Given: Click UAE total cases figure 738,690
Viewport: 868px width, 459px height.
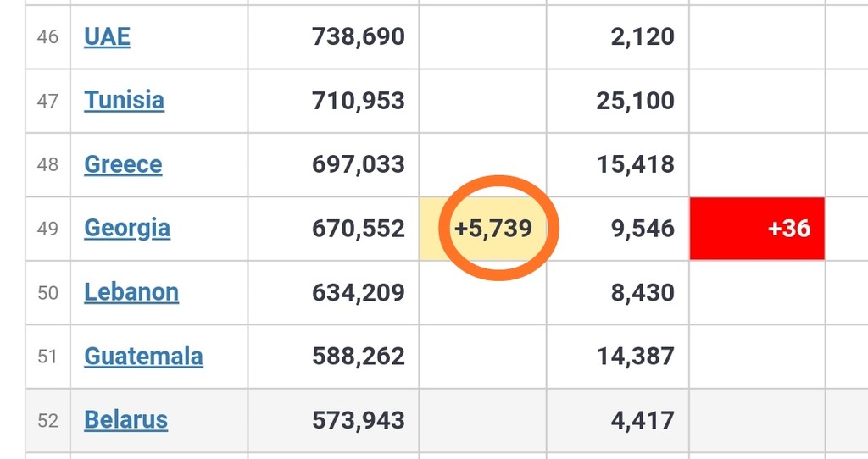Looking at the screenshot, I should (x=359, y=36).
